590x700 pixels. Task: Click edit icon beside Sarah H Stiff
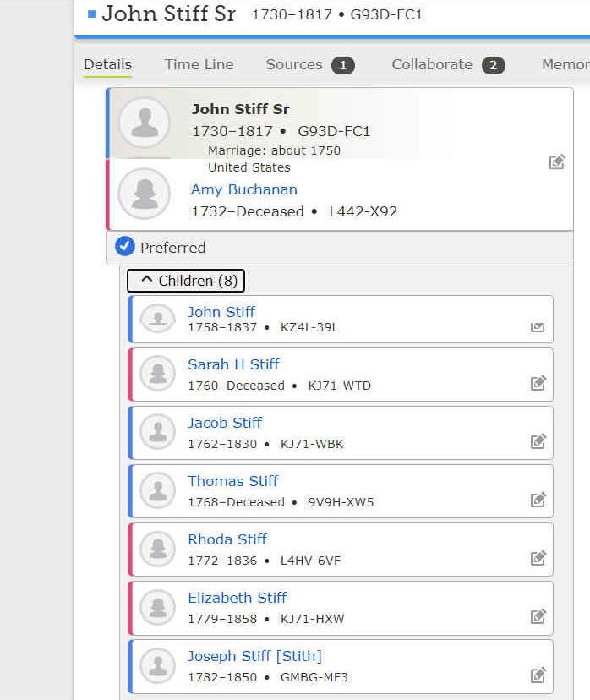538,383
